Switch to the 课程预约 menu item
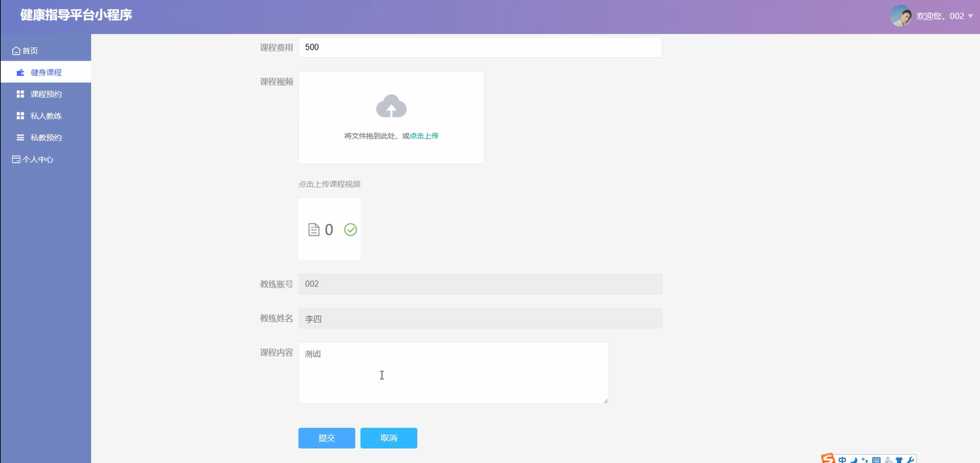The width and height of the screenshot is (980, 463). click(45, 93)
